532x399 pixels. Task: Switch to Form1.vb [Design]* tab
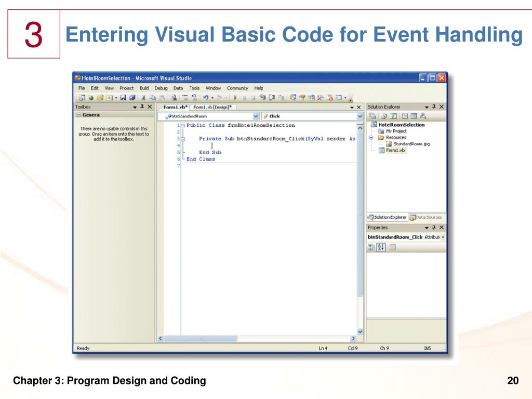tap(212, 107)
